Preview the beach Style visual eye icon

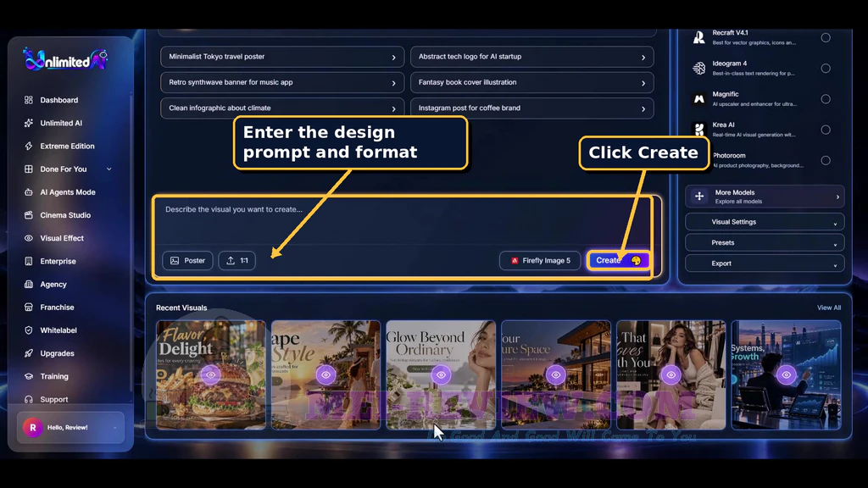[x=325, y=375]
